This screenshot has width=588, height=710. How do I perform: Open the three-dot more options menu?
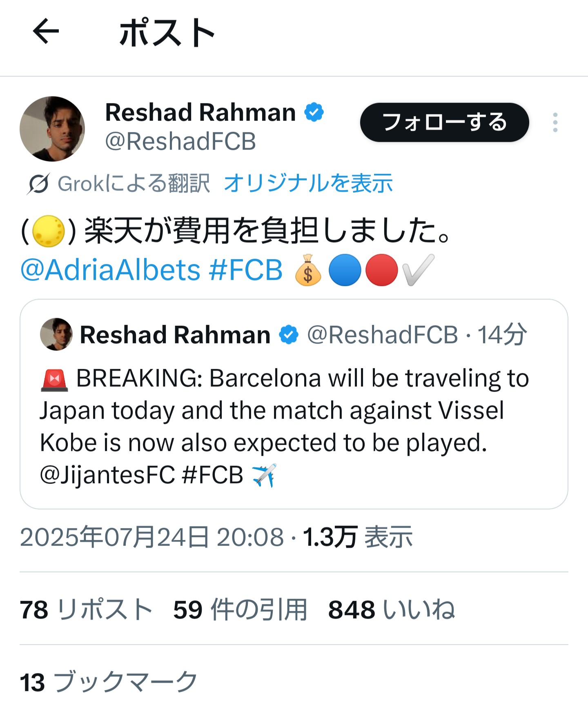[x=555, y=122]
